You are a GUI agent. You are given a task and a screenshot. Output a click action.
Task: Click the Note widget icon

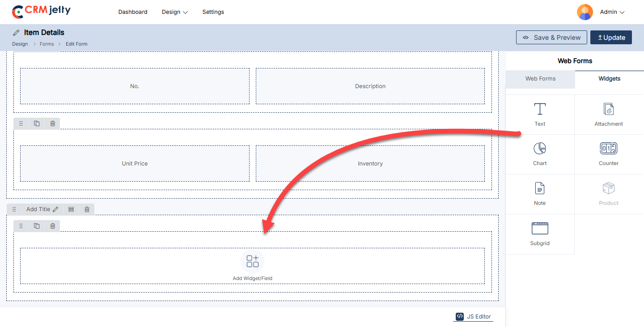tap(540, 188)
